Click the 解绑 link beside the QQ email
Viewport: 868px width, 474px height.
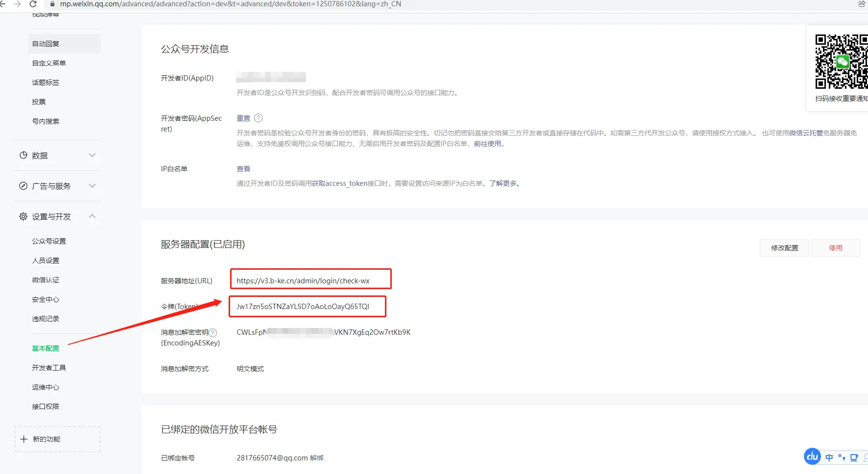pos(317,458)
